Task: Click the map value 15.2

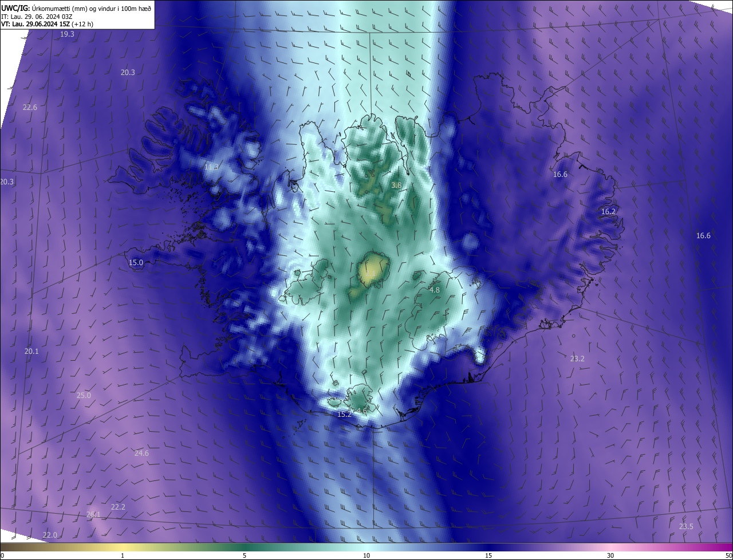Action: coord(344,415)
